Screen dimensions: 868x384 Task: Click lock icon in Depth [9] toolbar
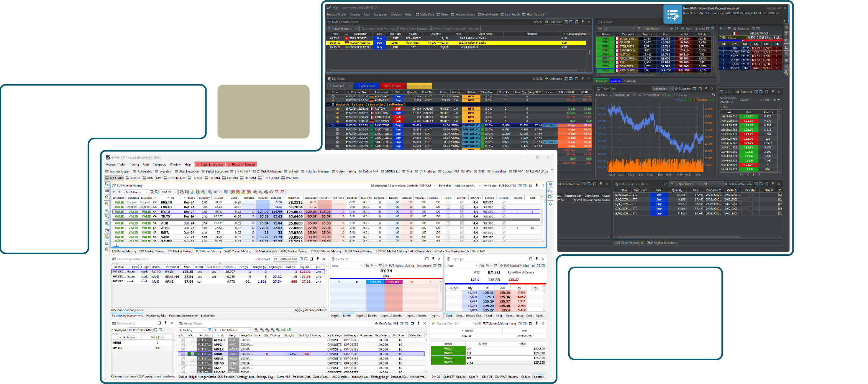point(482,265)
